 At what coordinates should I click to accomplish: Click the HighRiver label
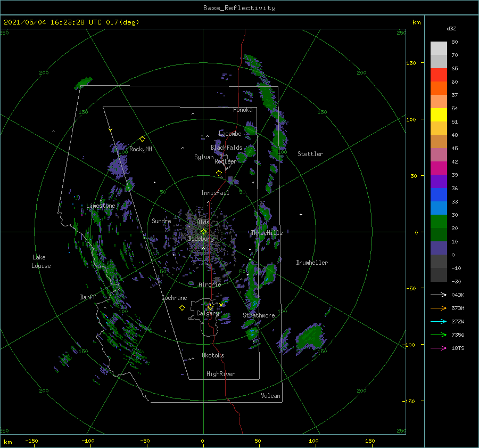(221, 374)
